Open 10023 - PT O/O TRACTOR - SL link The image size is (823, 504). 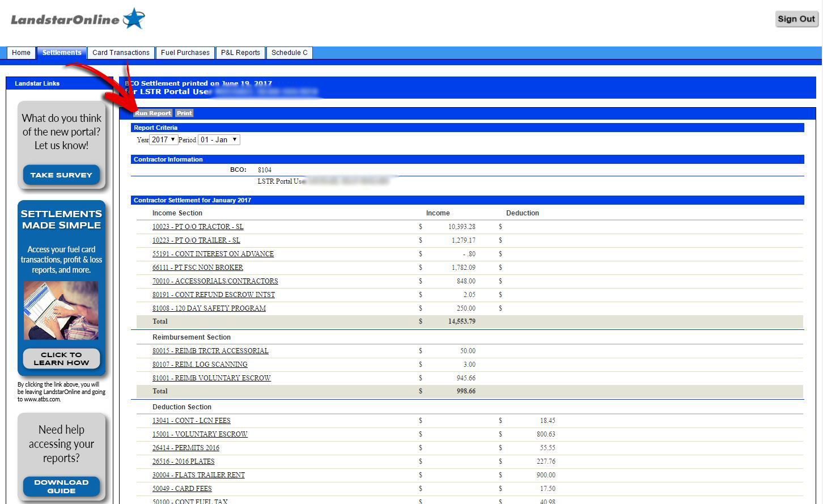point(198,227)
